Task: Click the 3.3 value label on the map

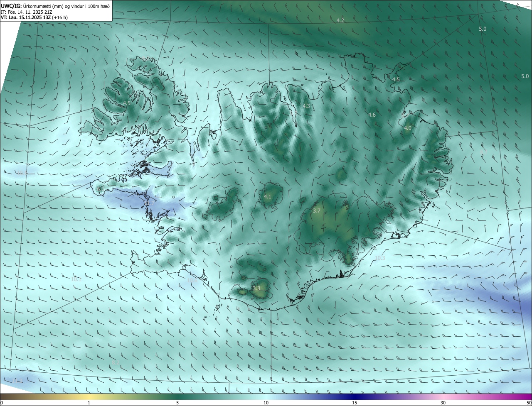Action: tap(256, 288)
